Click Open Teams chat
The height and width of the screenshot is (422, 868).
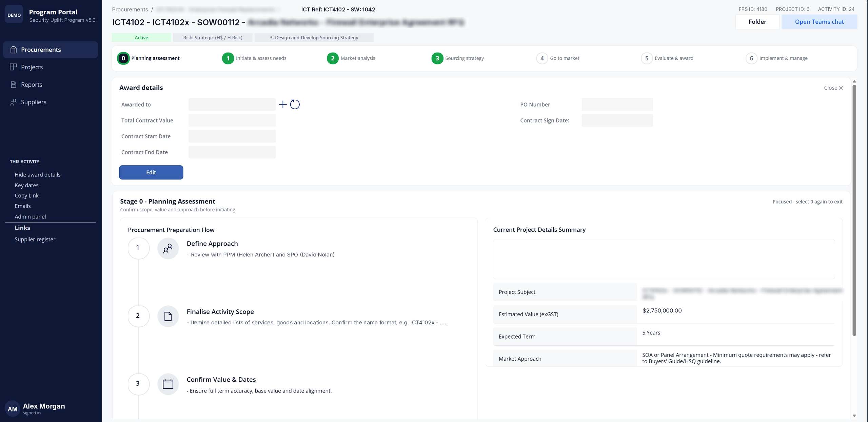click(819, 22)
